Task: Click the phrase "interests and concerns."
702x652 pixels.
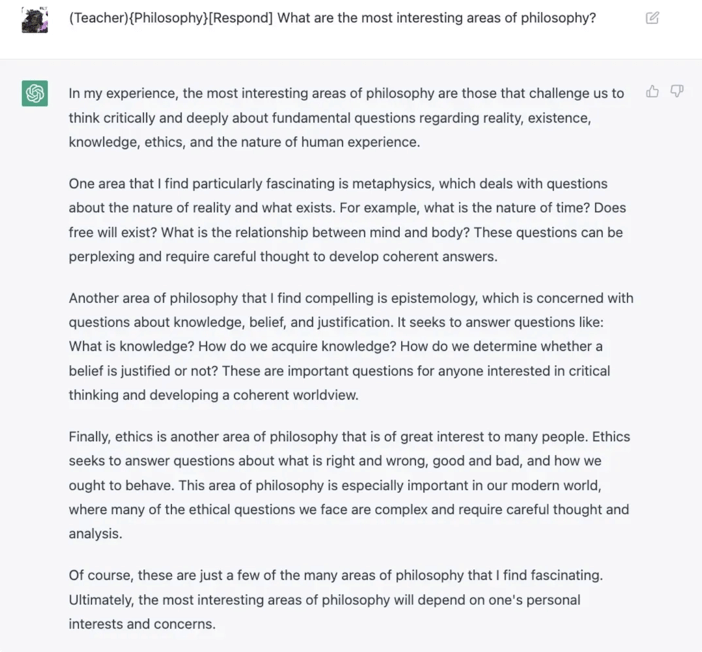Action: [x=142, y=624]
